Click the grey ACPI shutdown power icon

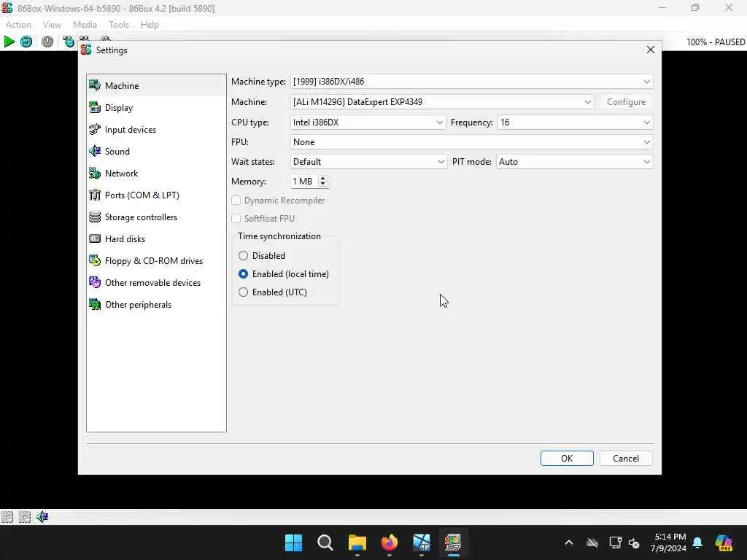[47, 42]
